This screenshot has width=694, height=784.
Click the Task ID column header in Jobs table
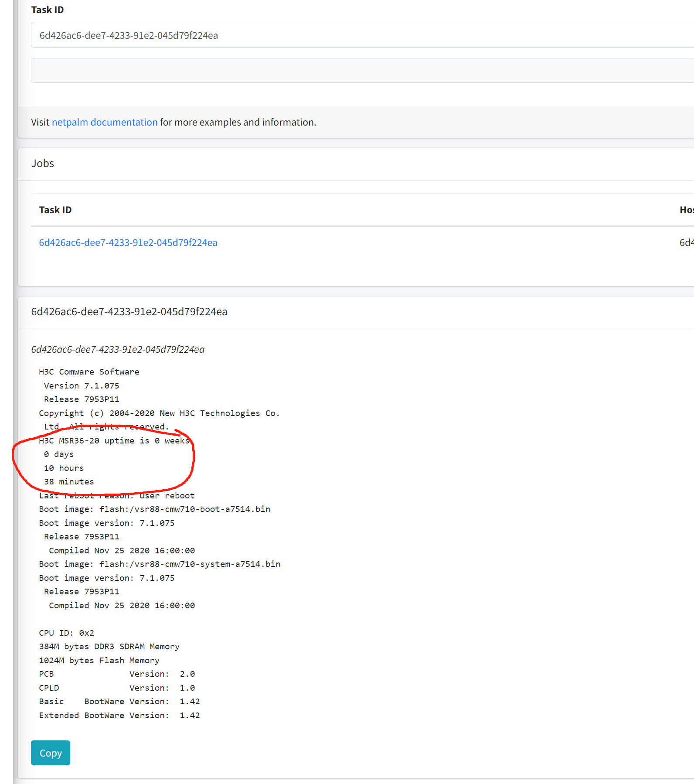coord(55,210)
